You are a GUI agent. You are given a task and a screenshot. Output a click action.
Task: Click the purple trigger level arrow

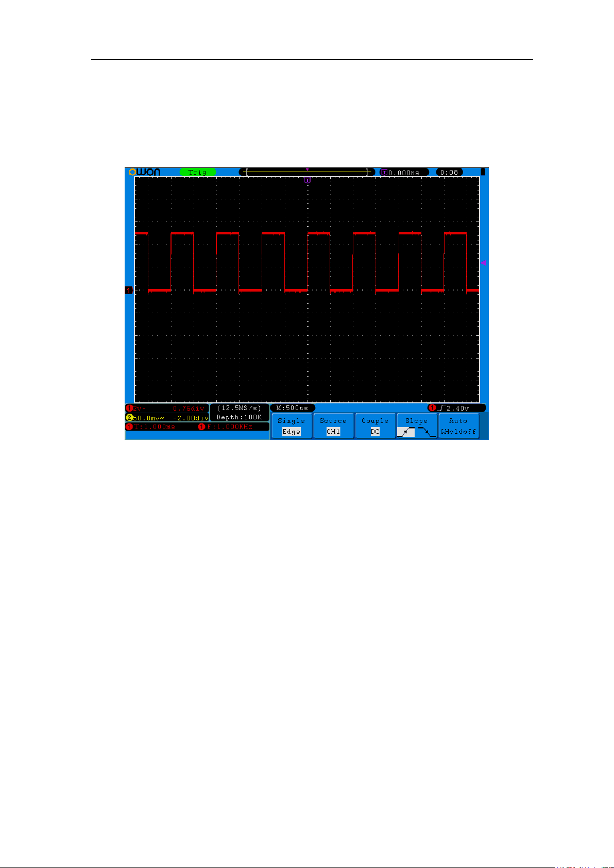pyautogui.click(x=483, y=263)
